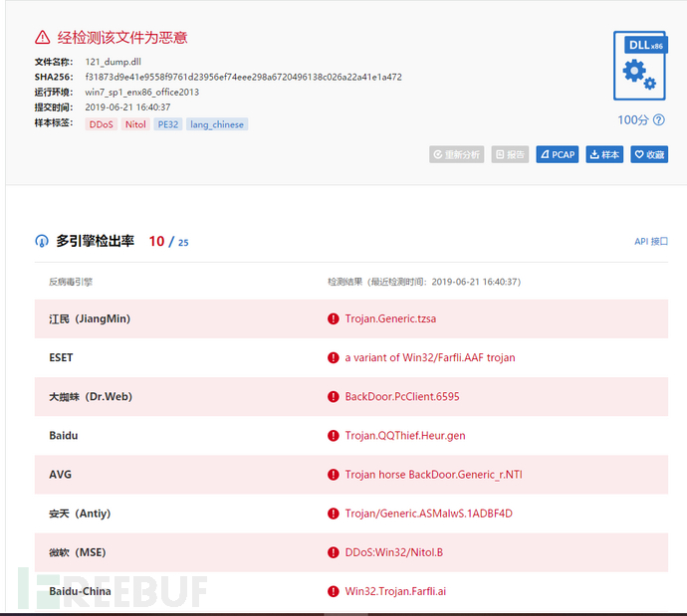Screen dimensions: 687x616
Task: Click the 江民 (JiangMin) engine row
Action: 351,318
